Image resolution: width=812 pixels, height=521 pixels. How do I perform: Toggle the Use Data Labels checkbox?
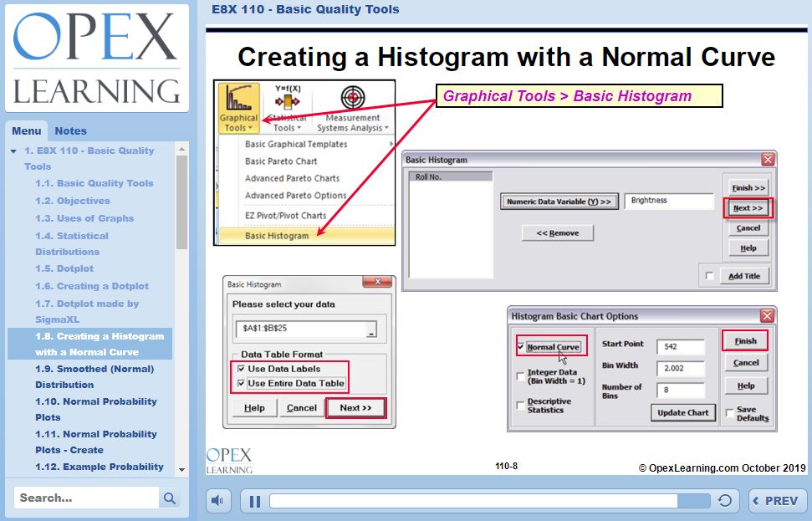(x=241, y=369)
